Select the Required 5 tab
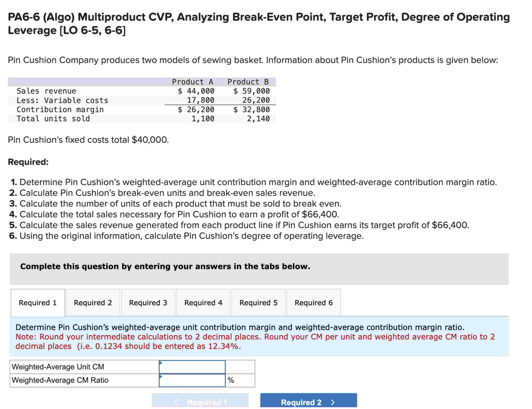 [x=258, y=303]
